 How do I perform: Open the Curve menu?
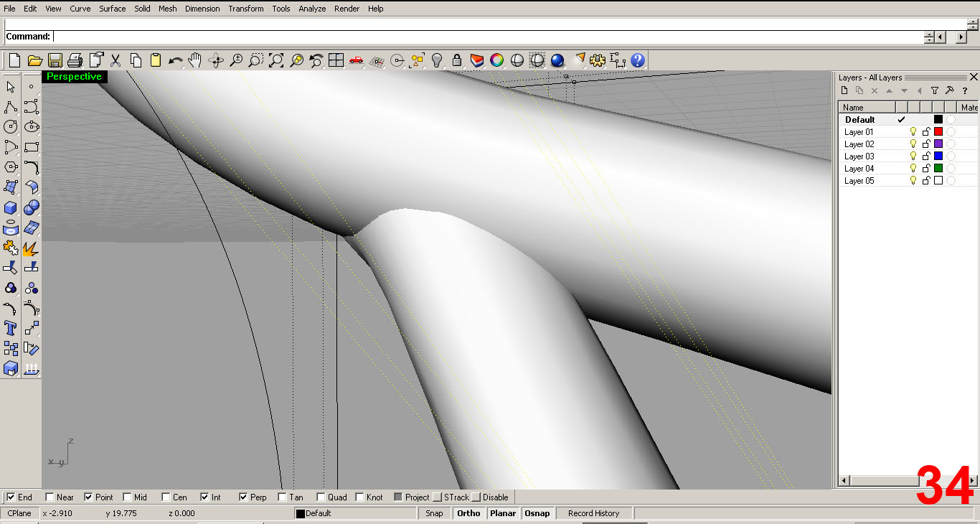tap(80, 9)
